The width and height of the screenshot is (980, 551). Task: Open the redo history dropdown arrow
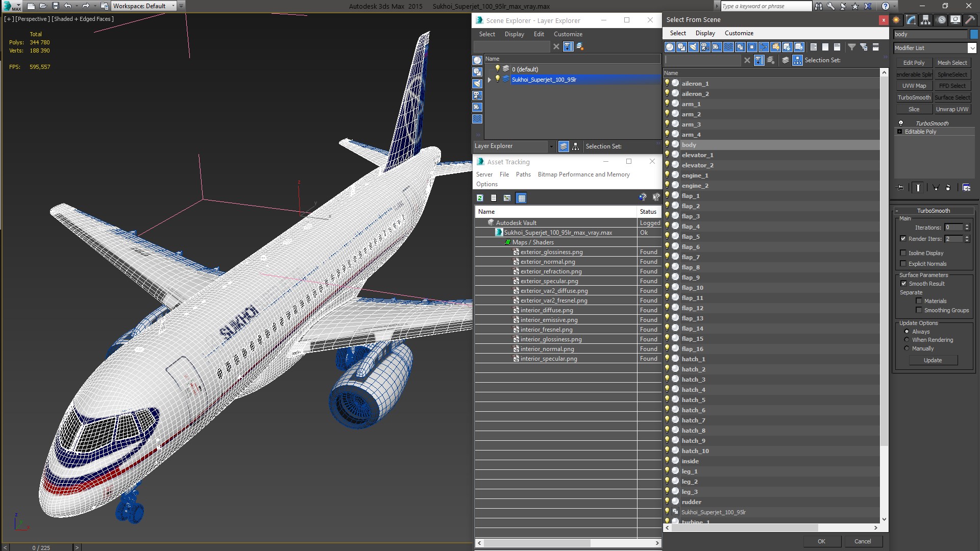pyautogui.click(x=94, y=6)
